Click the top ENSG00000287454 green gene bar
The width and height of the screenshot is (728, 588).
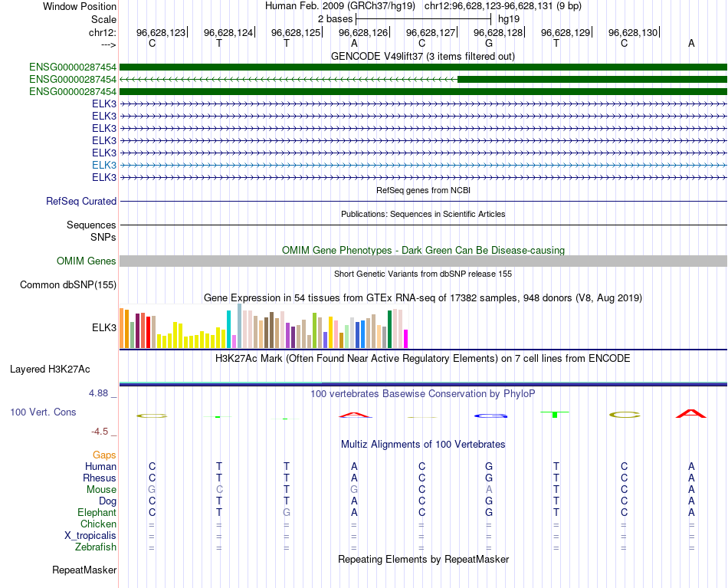[423, 67]
